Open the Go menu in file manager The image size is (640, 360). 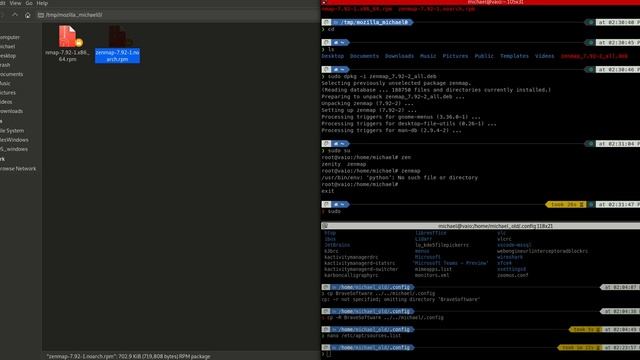[29, 3]
